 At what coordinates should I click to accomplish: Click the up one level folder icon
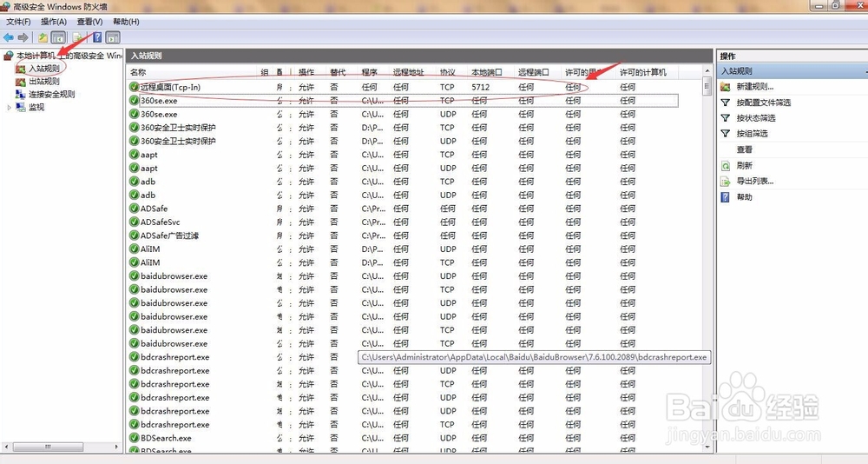pos(43,37)
